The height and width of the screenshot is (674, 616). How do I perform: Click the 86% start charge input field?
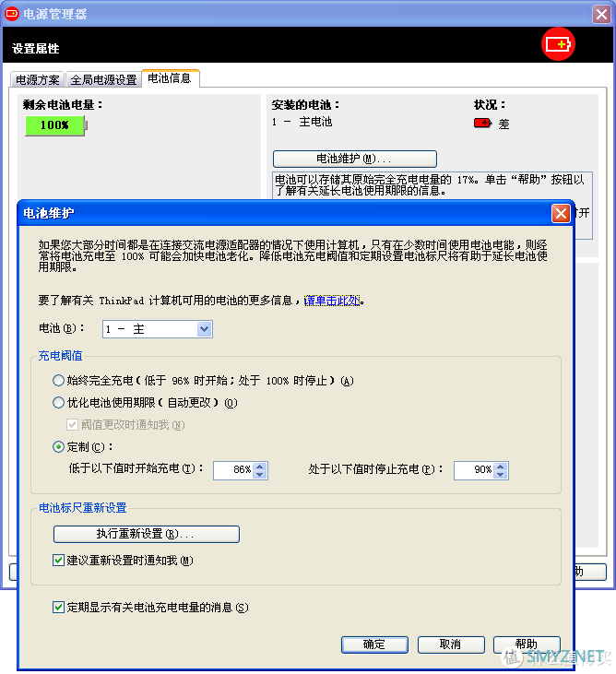(233, 470)
